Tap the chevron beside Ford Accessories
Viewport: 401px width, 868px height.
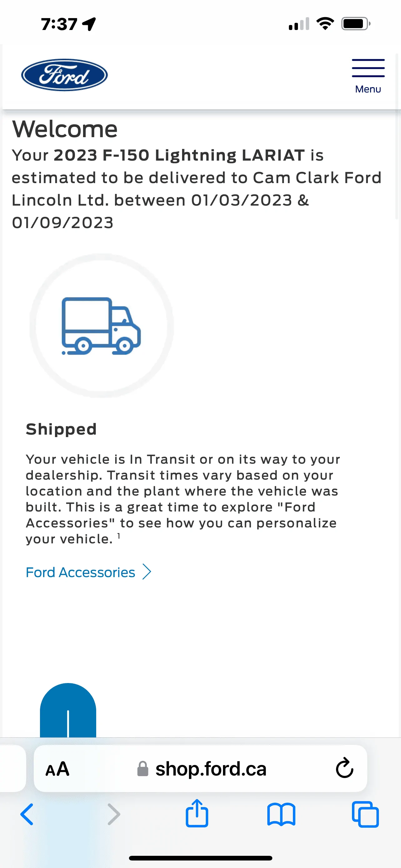[147, 572]
